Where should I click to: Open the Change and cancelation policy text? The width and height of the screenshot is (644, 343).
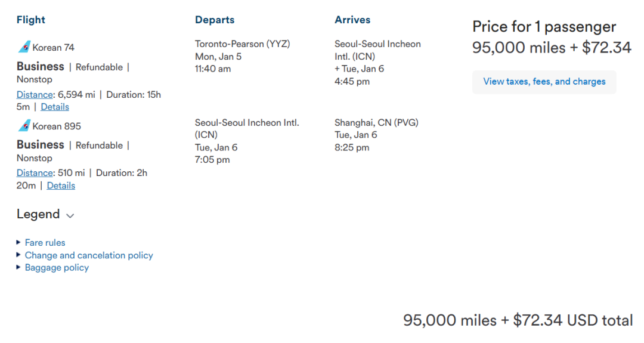(89, 255)
